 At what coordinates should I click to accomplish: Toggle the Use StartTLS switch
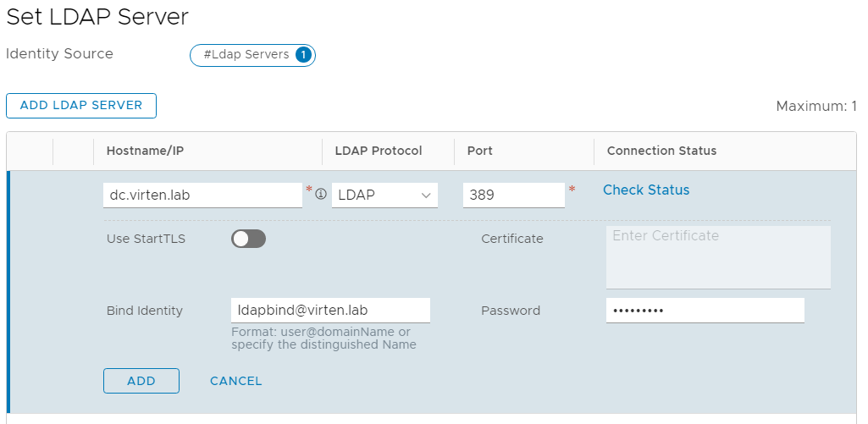tap(249, 239)
